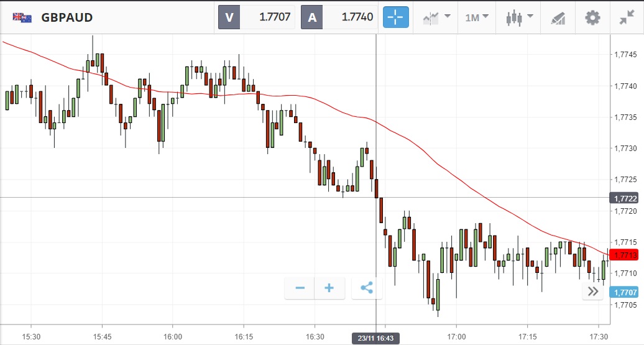Viewport: 644px width, 345px height.
Task: Click the share chart icon
Action: (x=367, y=288)
